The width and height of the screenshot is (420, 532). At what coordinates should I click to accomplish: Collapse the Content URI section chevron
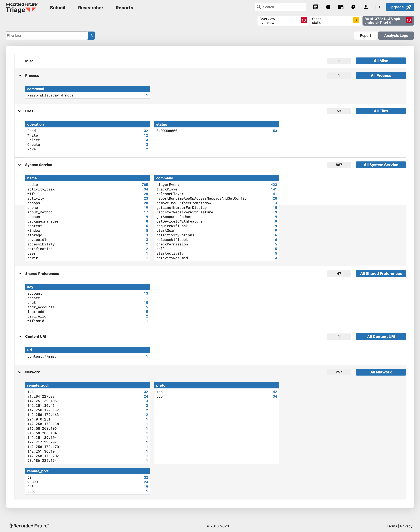click(20, 337)
